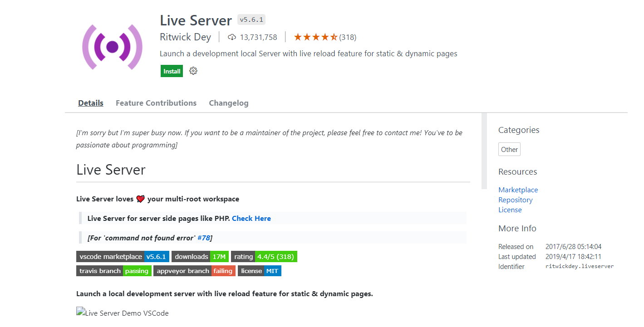The image size is (644, 327).
Task: Click the ritwickdey.liveserver identifier text
Action: coord(580,267)
